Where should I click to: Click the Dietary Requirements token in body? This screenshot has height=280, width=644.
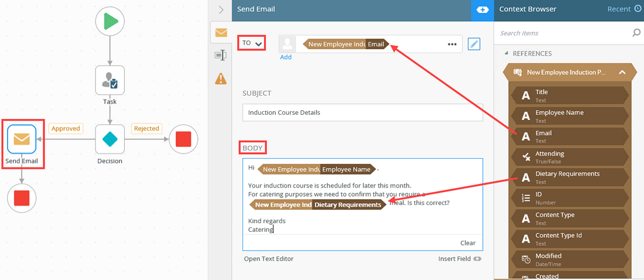pos(318,204)
